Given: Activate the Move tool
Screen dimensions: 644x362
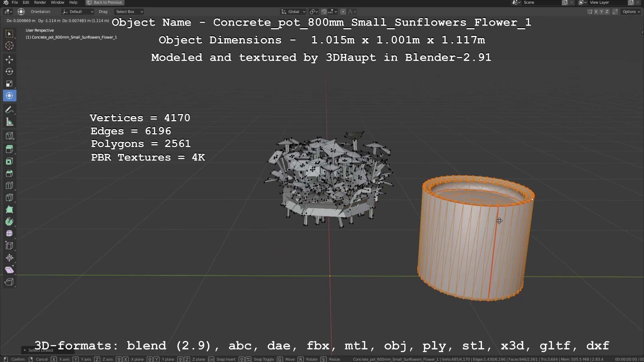Looking at the screenshot, I should [9, 60].
